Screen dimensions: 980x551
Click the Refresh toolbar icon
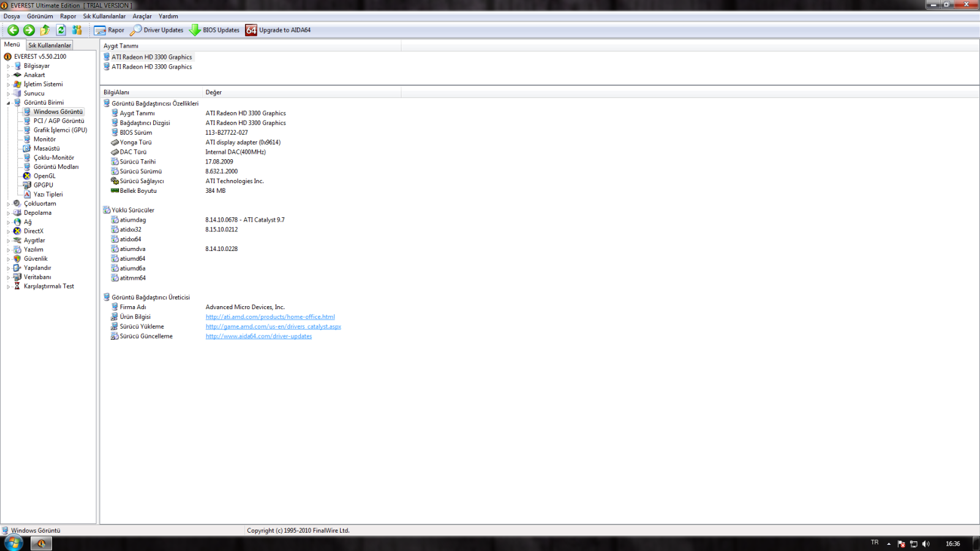[61, 30]
